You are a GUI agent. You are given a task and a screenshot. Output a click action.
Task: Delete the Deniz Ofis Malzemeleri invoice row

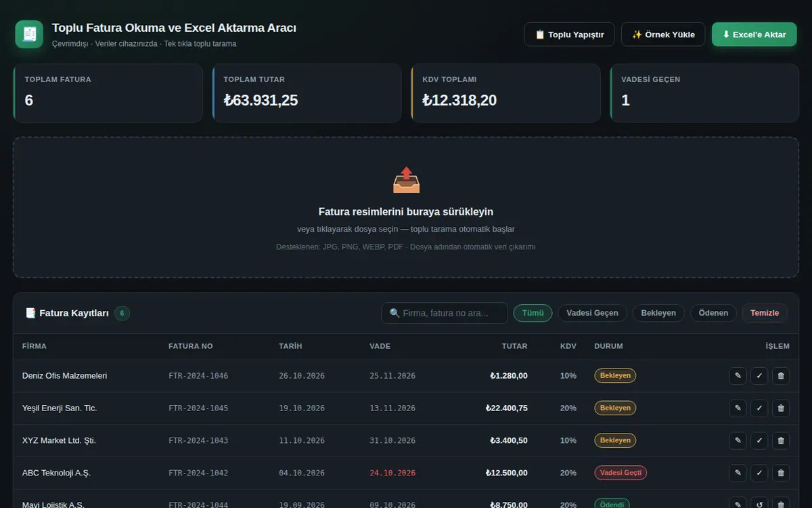tap(781, 375)
